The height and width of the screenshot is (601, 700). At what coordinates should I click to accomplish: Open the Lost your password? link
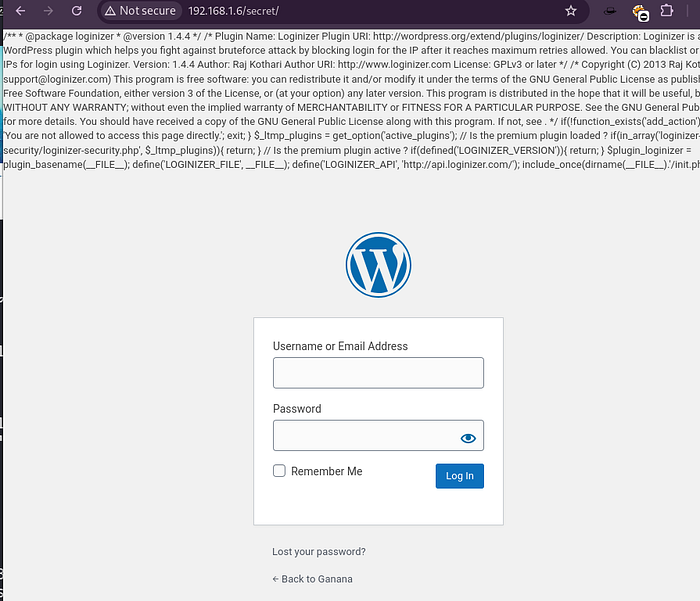319,551
